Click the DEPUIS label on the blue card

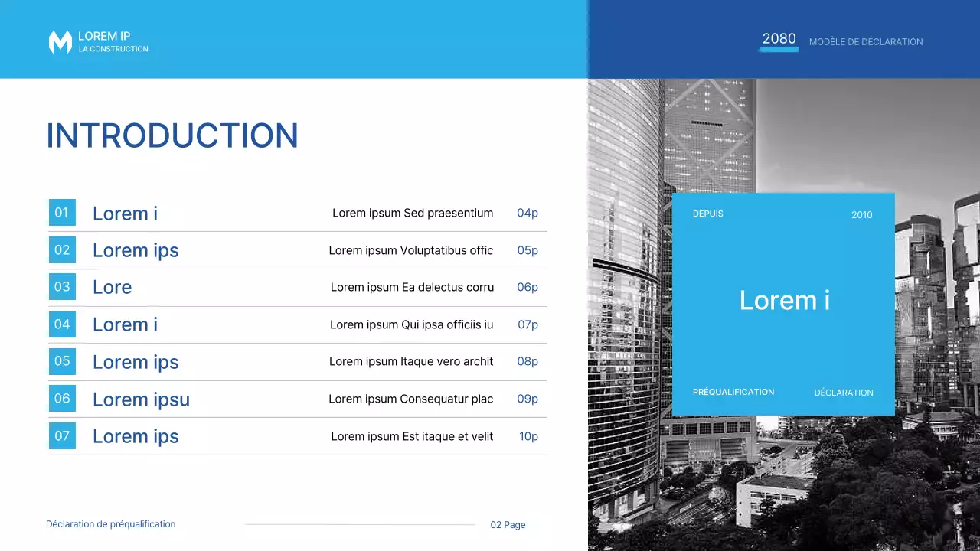(x=707, y=214)
